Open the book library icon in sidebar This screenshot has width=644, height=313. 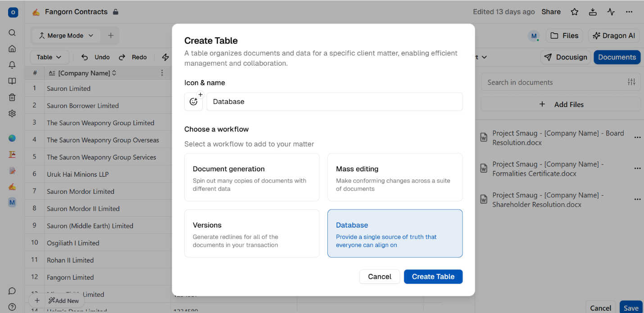[x=12, y=81]
